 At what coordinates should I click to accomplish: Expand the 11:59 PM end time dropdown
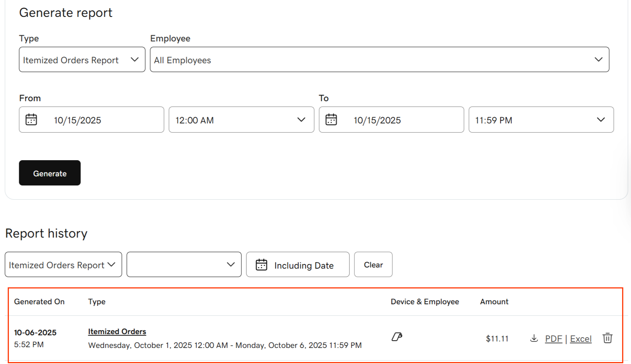click(600, 120)
